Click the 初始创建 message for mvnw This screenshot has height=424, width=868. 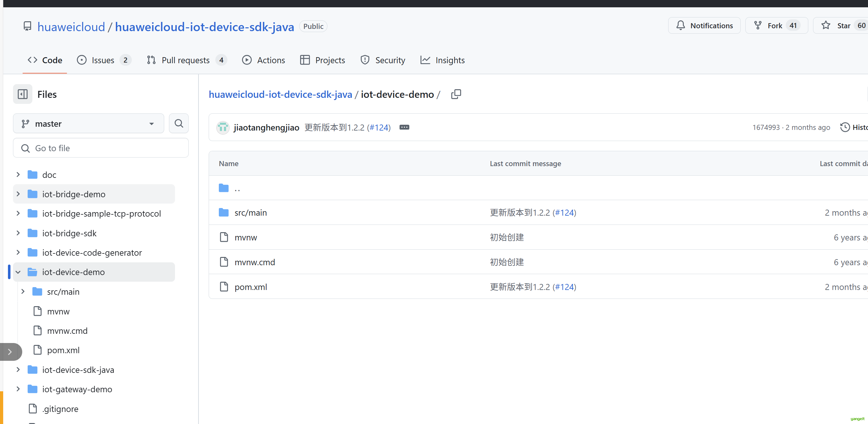(507, 237)
